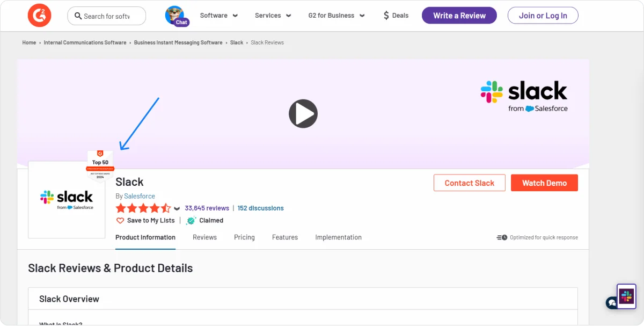This screenshot has height=326, width=644.
Task: Click the Watch Demo button
Action: click(544, 183)
